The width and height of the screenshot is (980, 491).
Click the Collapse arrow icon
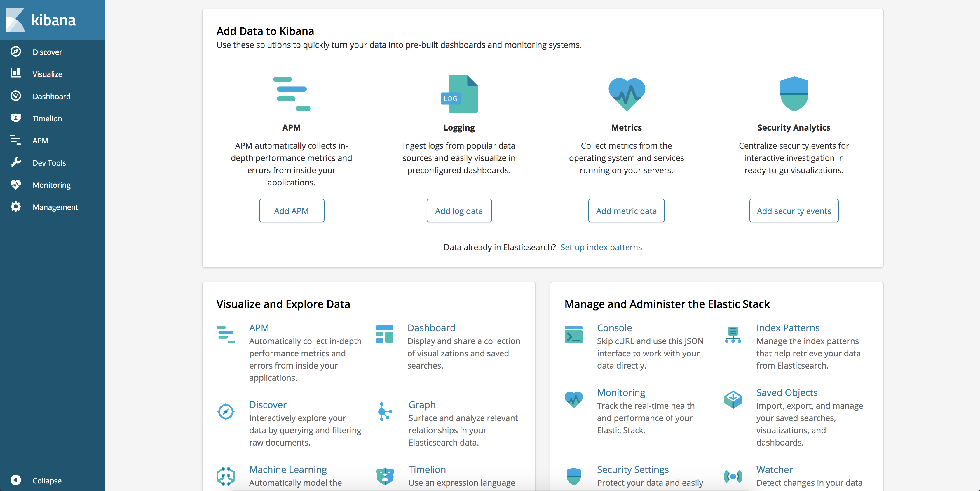pyautogui.click(x=15, y=480)
